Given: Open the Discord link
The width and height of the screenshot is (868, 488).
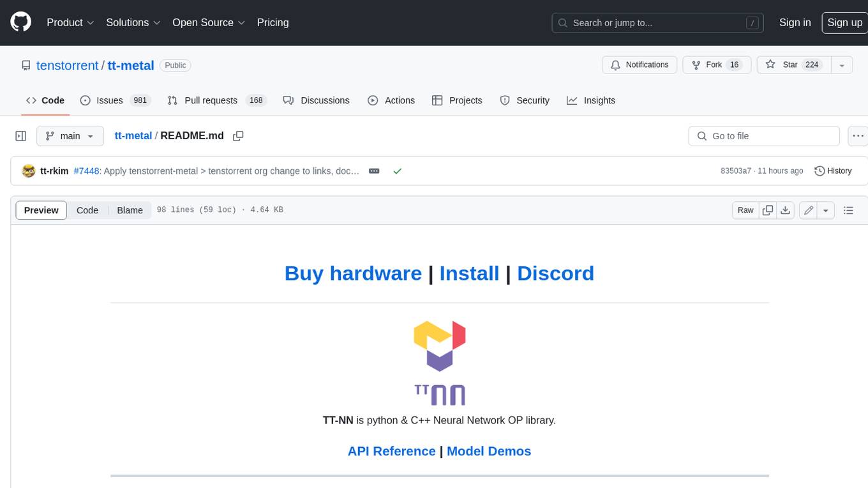Looking at the screenshot, I should 555,273.
